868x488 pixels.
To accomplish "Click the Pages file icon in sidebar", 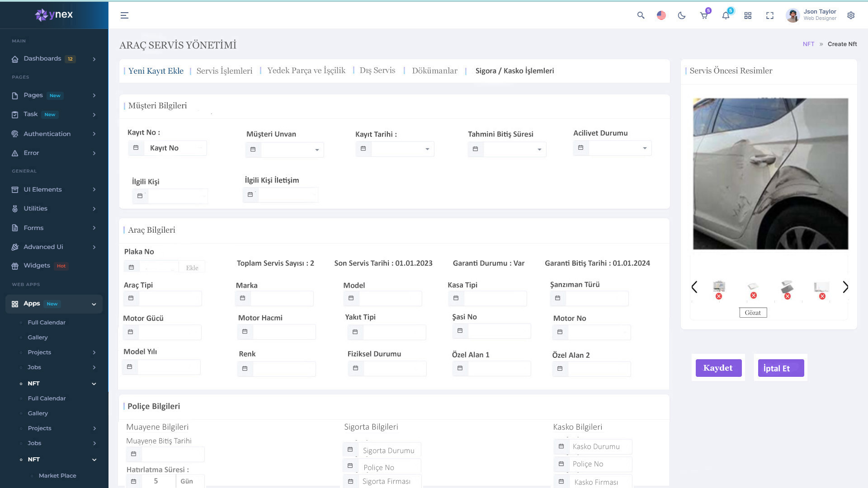I will (x=15, y=95).
